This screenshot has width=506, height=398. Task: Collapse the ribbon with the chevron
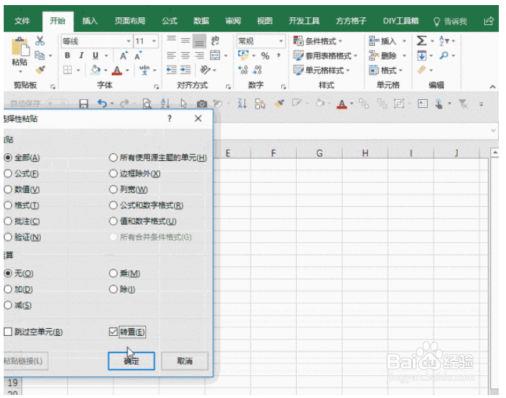coord(492,87)
